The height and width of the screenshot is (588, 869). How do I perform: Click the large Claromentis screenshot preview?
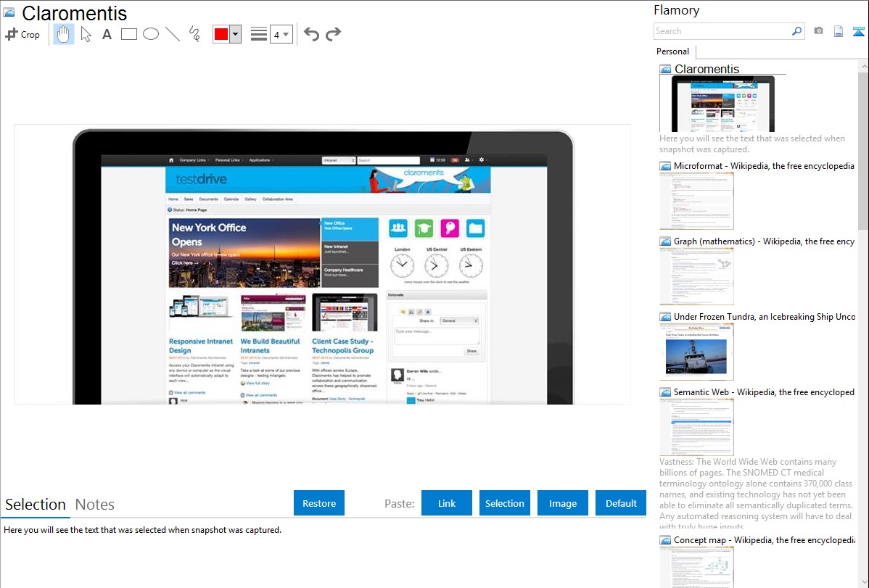click(323, 265)
